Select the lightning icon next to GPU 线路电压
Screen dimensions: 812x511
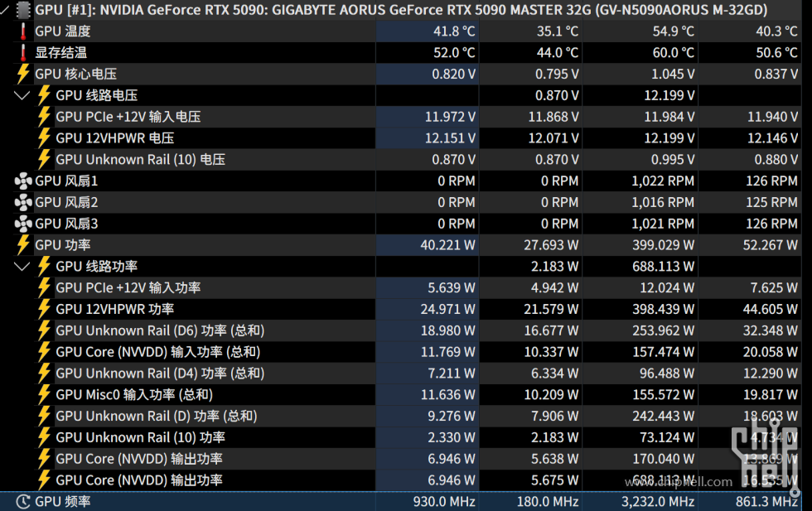click(x=44, y=95)
